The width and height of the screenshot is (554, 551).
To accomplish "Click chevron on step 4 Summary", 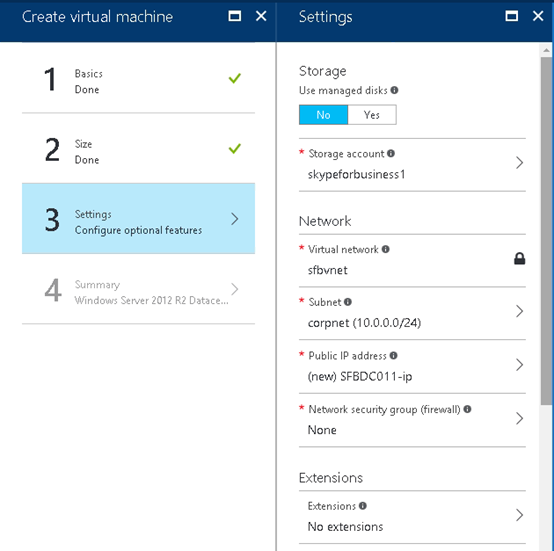I will [235, 289].
